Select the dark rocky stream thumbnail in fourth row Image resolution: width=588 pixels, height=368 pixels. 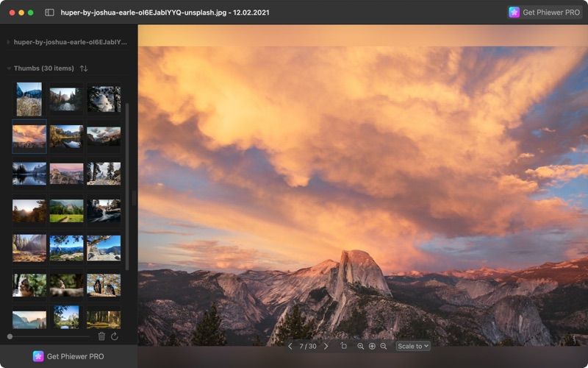point(104,210)
